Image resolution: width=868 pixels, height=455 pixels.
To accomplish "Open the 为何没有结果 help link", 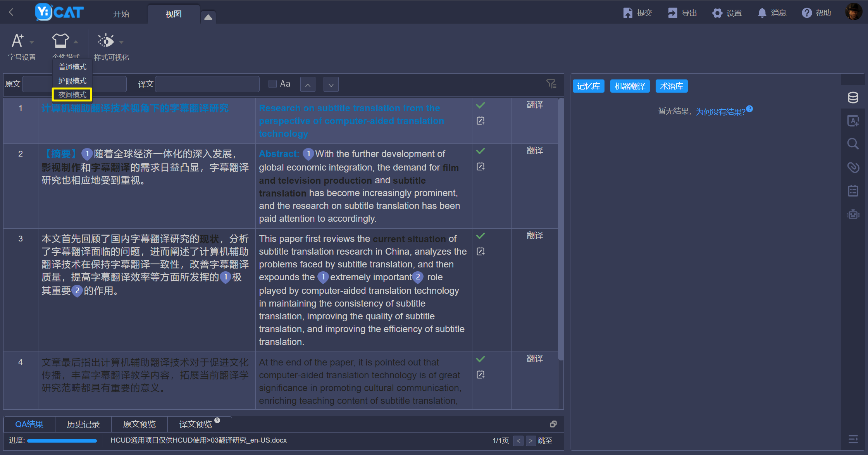I will click(x=720, y=112).
